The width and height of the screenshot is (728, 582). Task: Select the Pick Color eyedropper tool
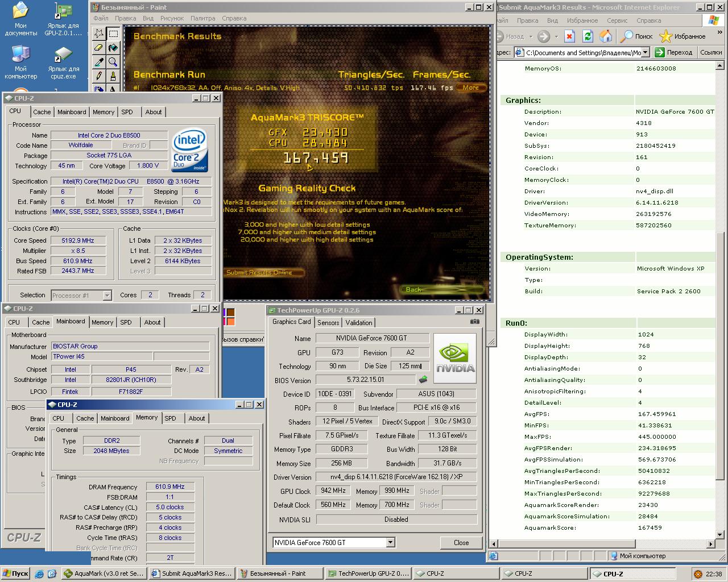point(99,62)
